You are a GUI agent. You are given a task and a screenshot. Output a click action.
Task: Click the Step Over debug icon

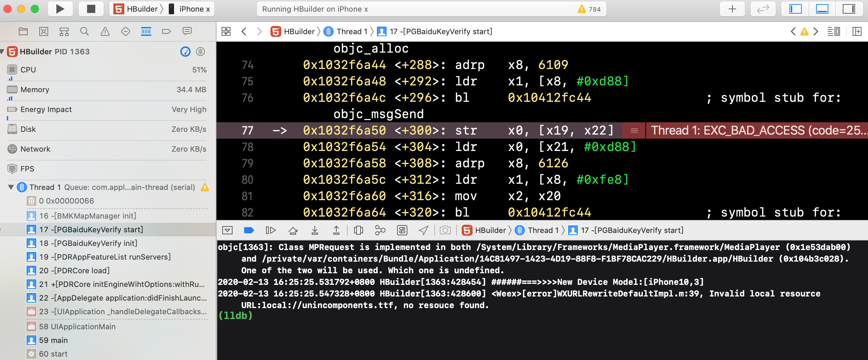[293, 231]
